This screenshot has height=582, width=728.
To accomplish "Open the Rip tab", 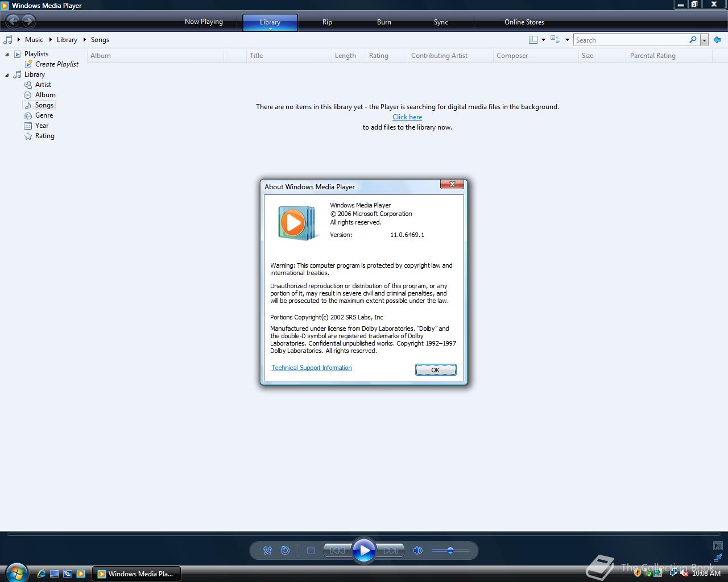I will pos(327,22).
